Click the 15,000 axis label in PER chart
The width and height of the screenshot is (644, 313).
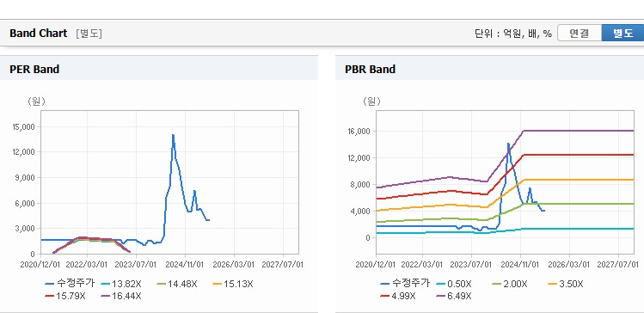(24, 127)
